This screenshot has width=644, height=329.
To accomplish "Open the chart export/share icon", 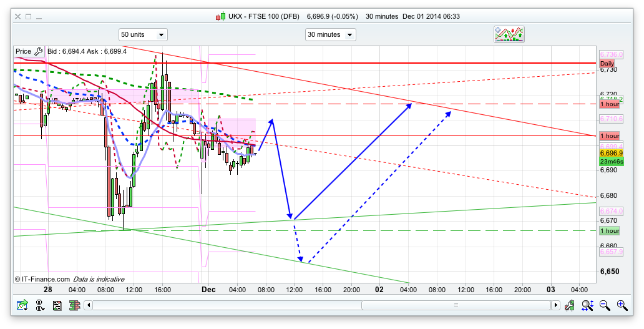I will pos(22,305).
